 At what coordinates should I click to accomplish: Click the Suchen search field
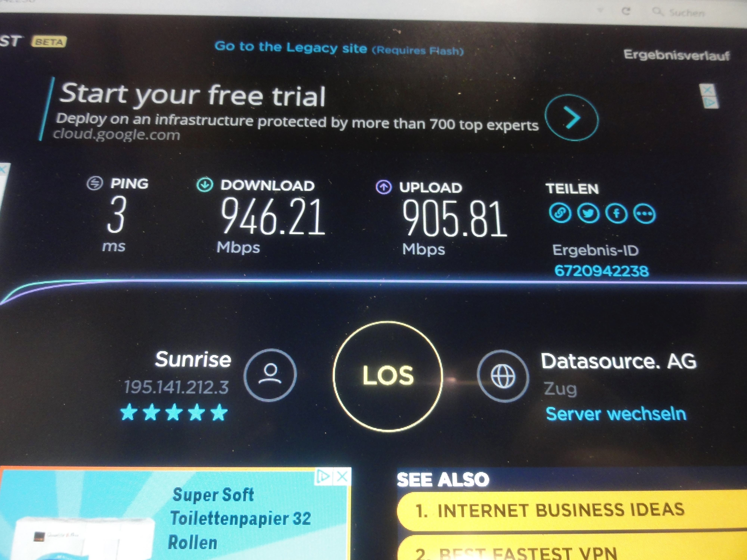[696, 13]
